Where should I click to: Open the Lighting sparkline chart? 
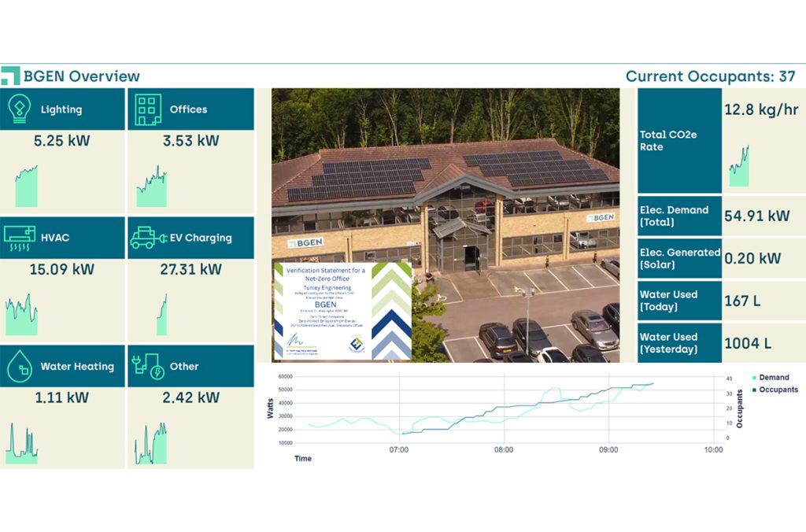[x=26, y=186]
